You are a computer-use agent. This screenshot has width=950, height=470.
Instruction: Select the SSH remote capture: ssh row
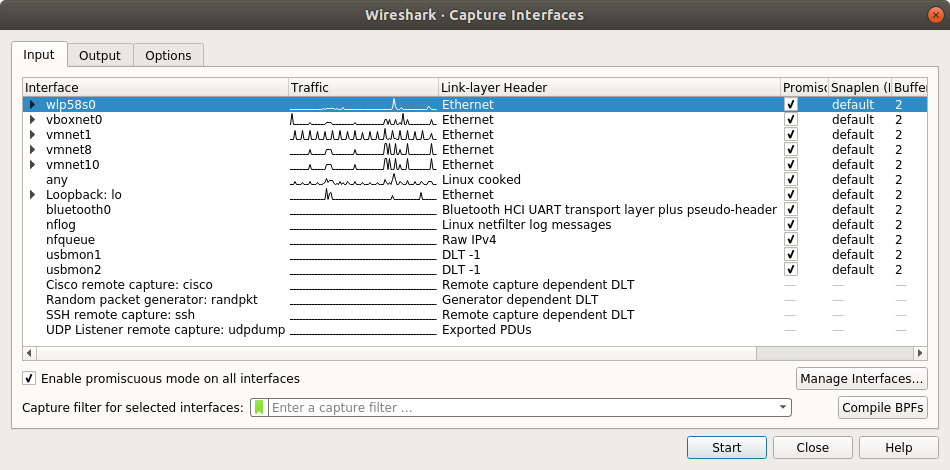(x=475, y=315)
